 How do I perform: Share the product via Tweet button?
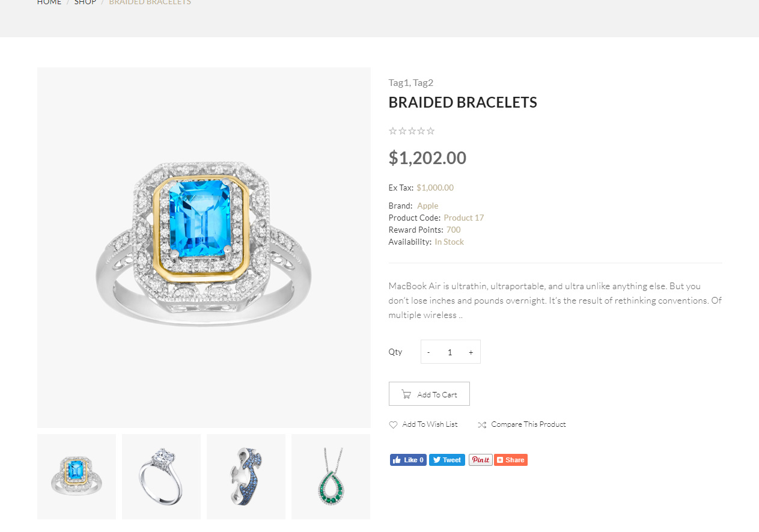tap(447, 460)
